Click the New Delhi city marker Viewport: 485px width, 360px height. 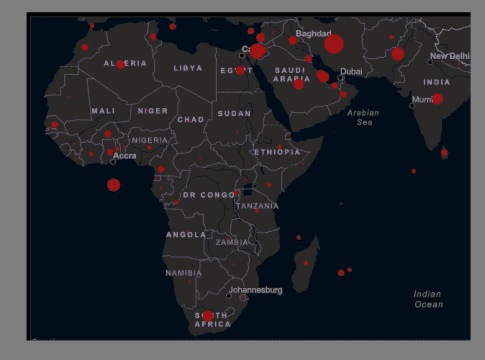click(x=430, y=62)
